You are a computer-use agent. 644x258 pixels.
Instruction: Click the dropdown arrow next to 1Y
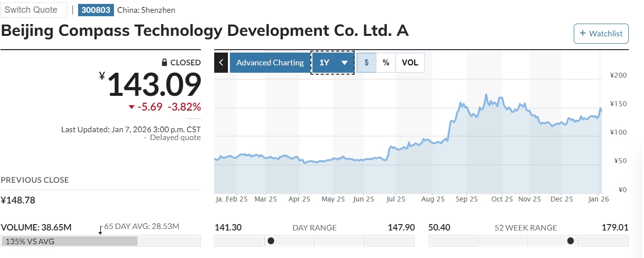tap(345, 63)
